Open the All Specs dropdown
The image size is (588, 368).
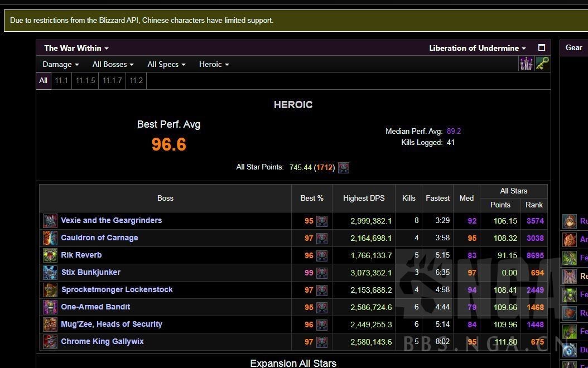coord(166,64)
